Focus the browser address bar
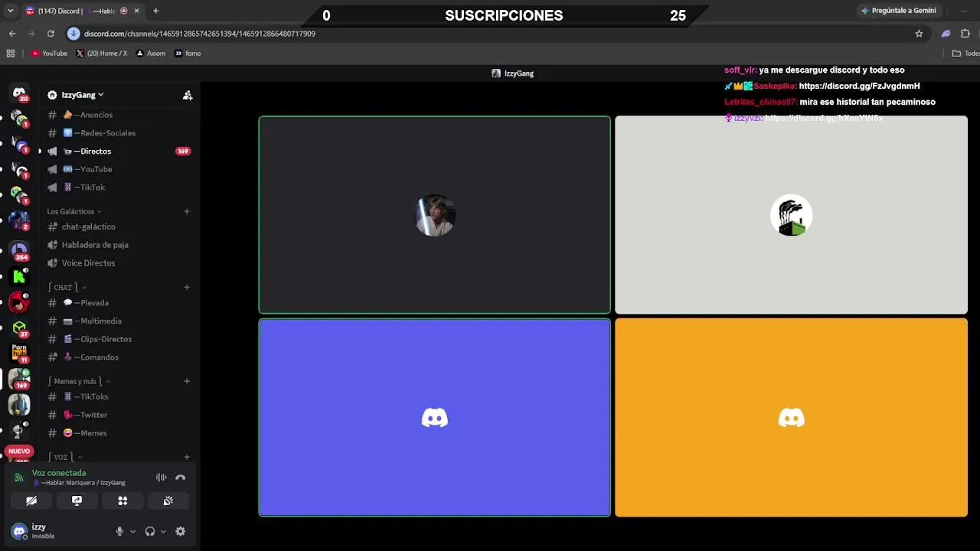Viewport: 980px width, 551px height. [490, 34]
